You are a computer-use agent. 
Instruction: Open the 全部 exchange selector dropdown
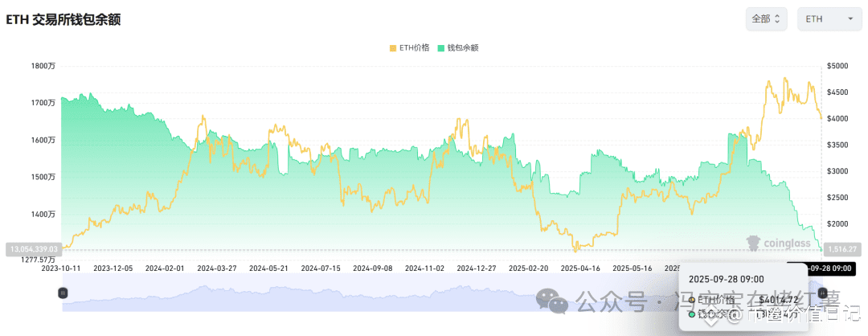(766, 18)
